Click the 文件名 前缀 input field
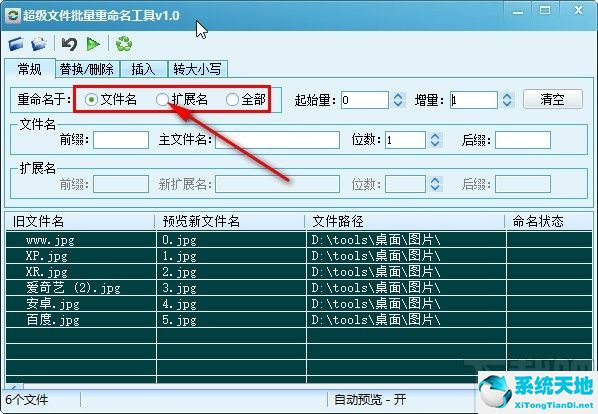The width and height of the screenshot is (598, 414). pos(121,140)
